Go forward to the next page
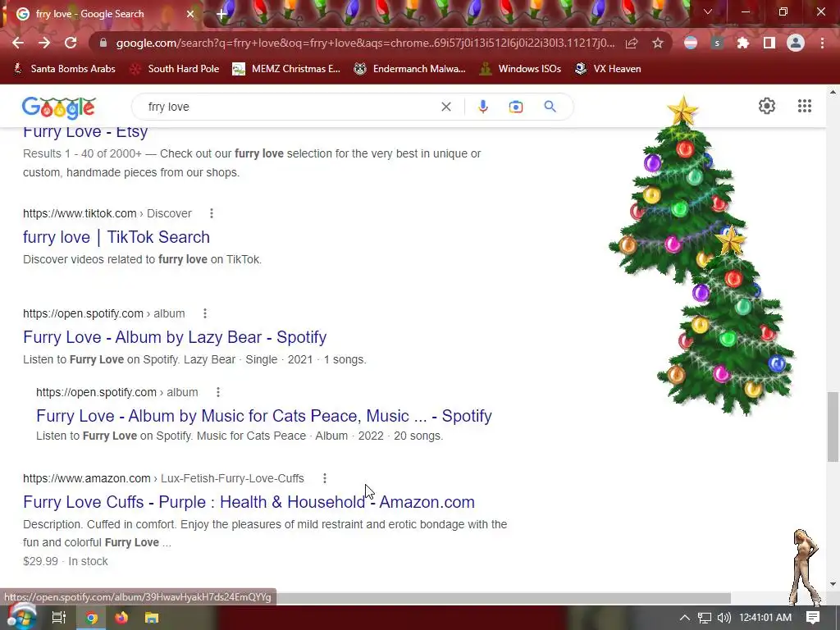This screenshot has height=630, width=840. (44, 43)
